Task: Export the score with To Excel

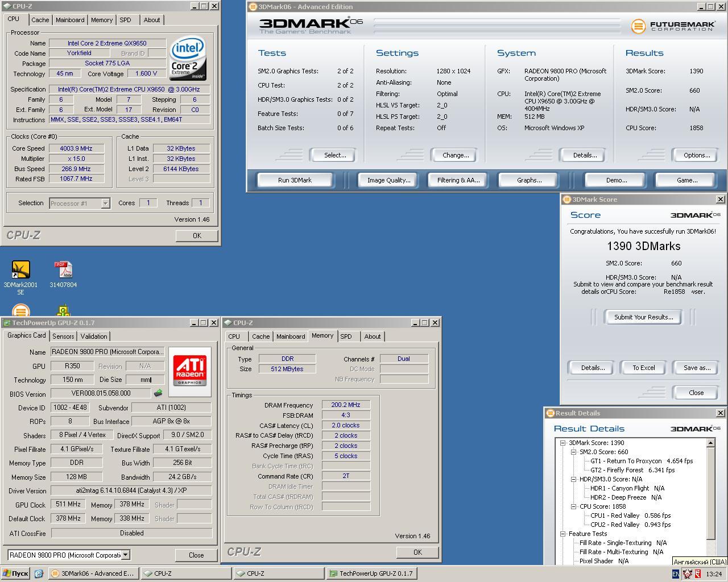Action: click(643, 368)
